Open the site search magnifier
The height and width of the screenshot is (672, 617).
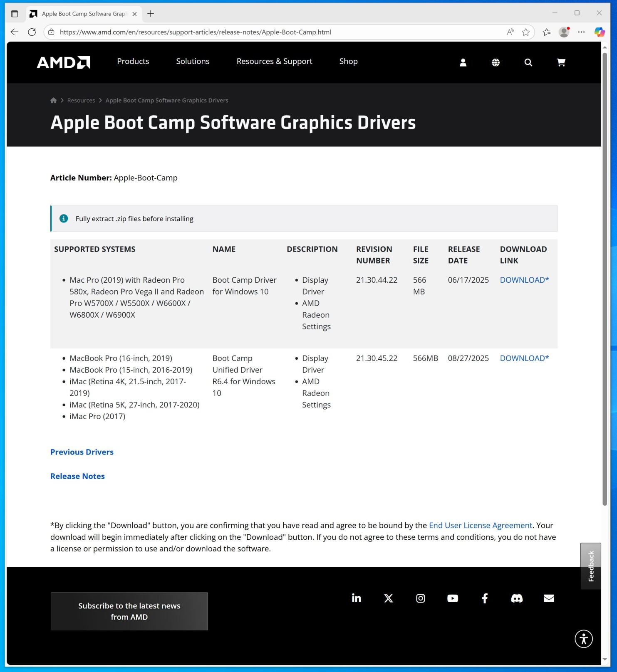(528, 62)
